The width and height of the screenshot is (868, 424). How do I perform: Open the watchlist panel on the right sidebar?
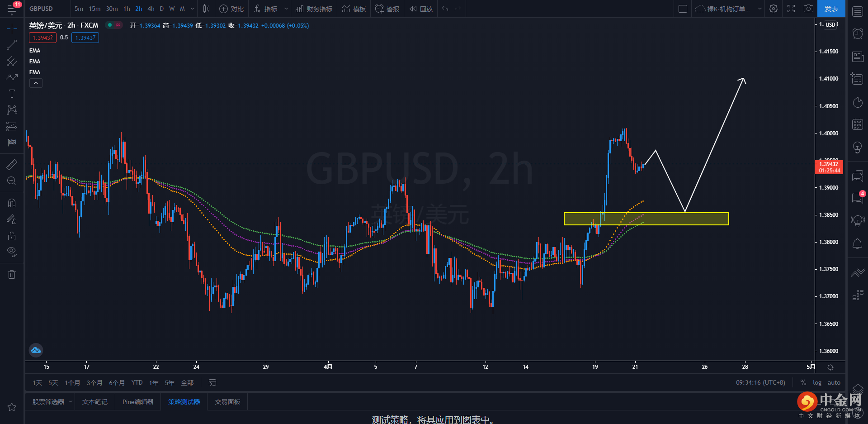click(x=858, y=12)
